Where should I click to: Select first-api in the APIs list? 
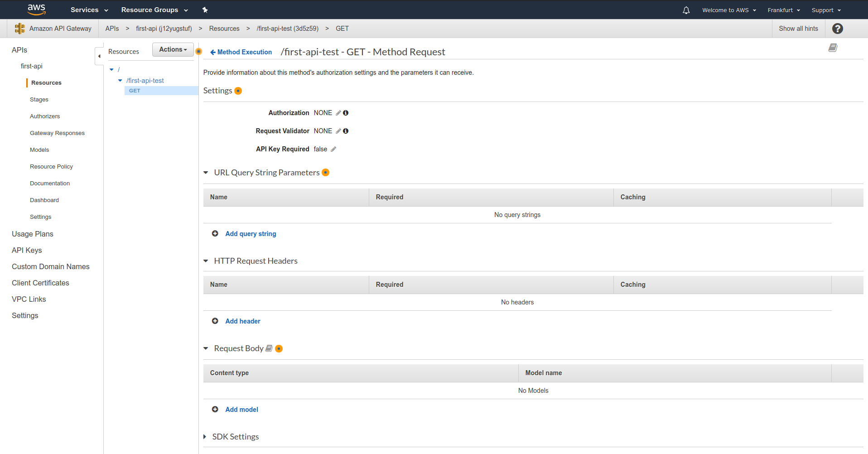tap(32, 66)
